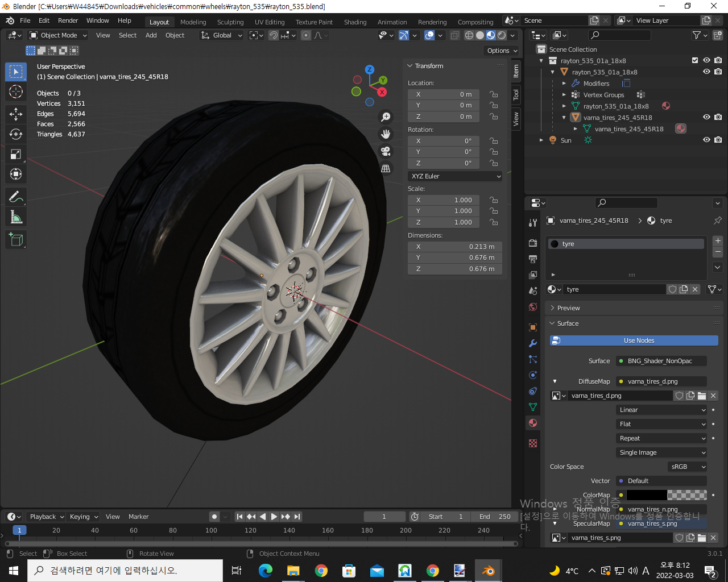
Task: Hide the Sun object in outliner
Action: tap(706, 140)
